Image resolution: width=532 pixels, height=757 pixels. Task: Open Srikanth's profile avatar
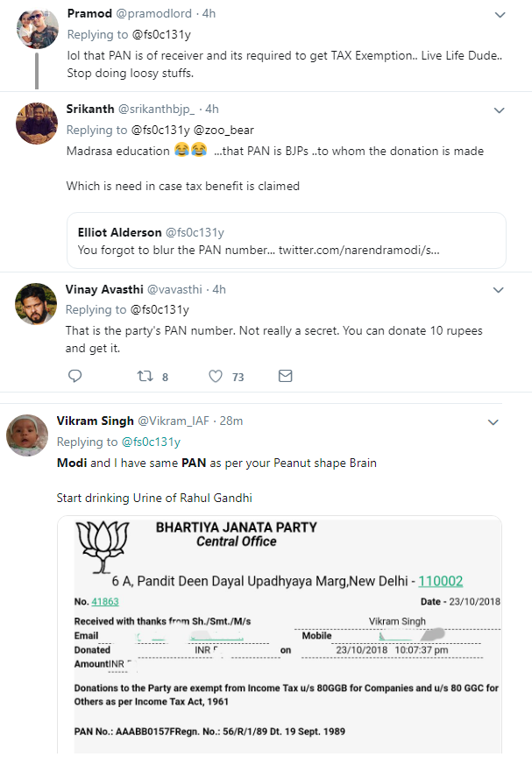(x=37, y=124)
